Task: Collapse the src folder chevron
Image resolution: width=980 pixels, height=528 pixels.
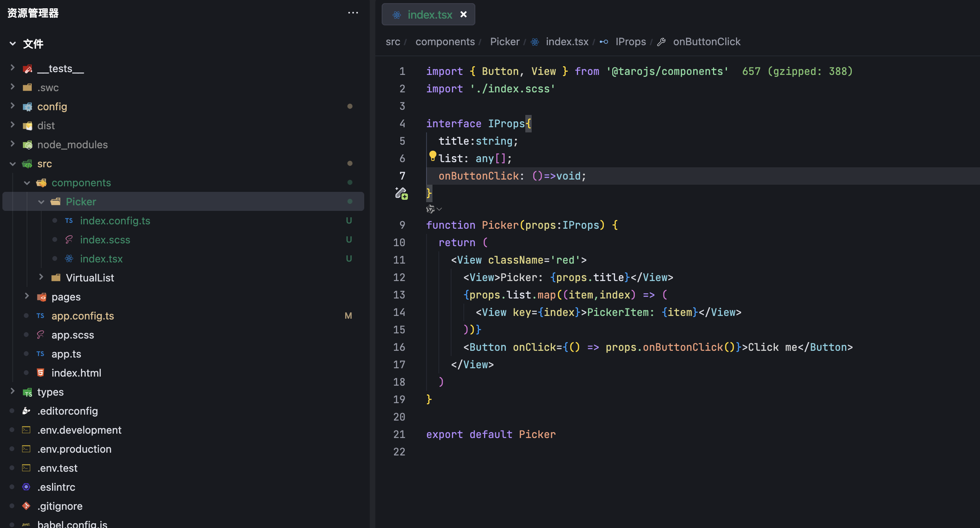Action: pos(13,164)
